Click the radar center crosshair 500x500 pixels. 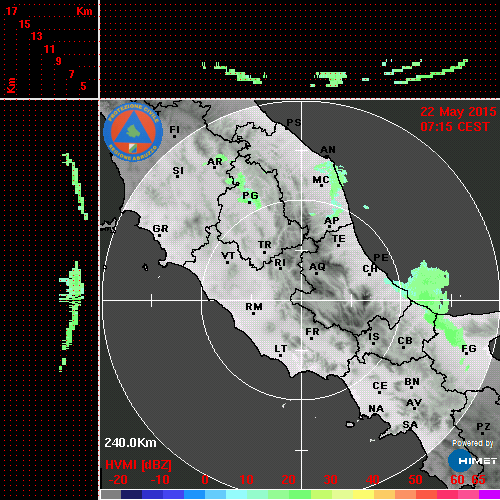tap(302, 300)
